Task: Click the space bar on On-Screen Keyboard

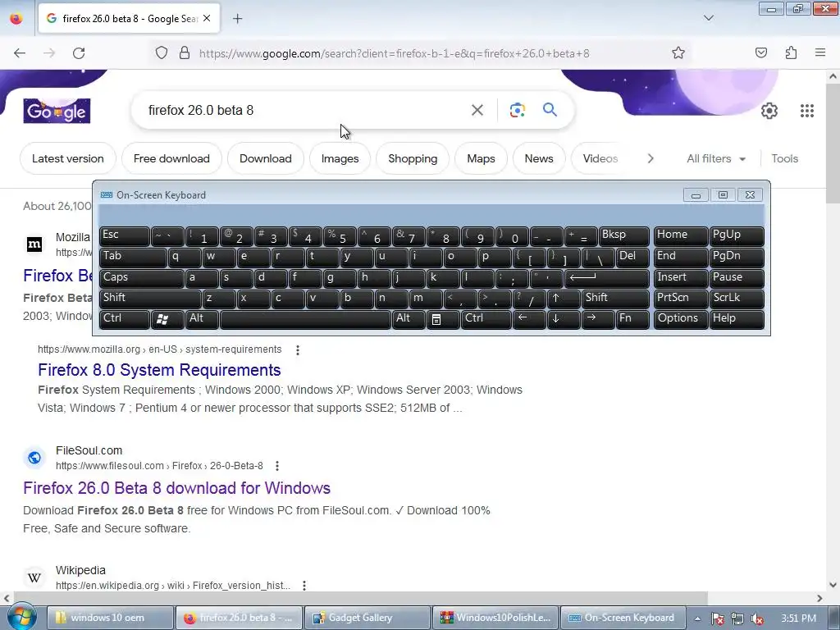Action: [305, 319]
